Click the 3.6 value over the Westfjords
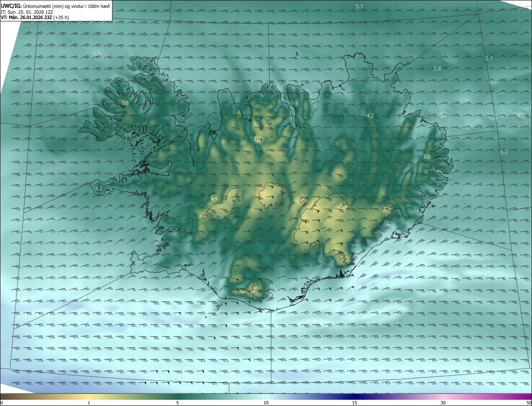This screenshot has width=532, height=406. 125,103
